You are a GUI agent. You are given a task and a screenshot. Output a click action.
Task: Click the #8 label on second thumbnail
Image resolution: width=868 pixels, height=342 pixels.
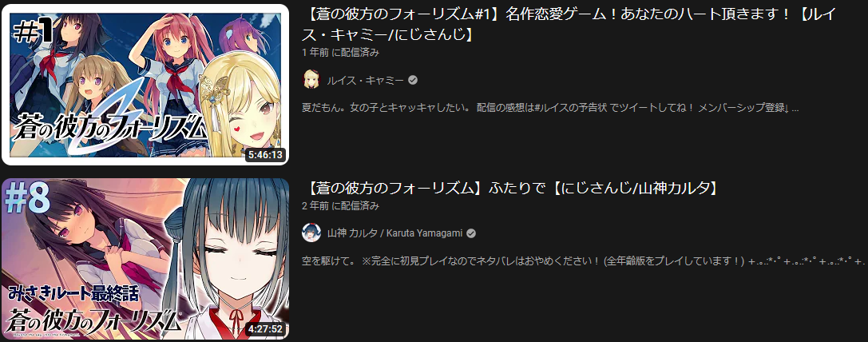tap(27, 198)
